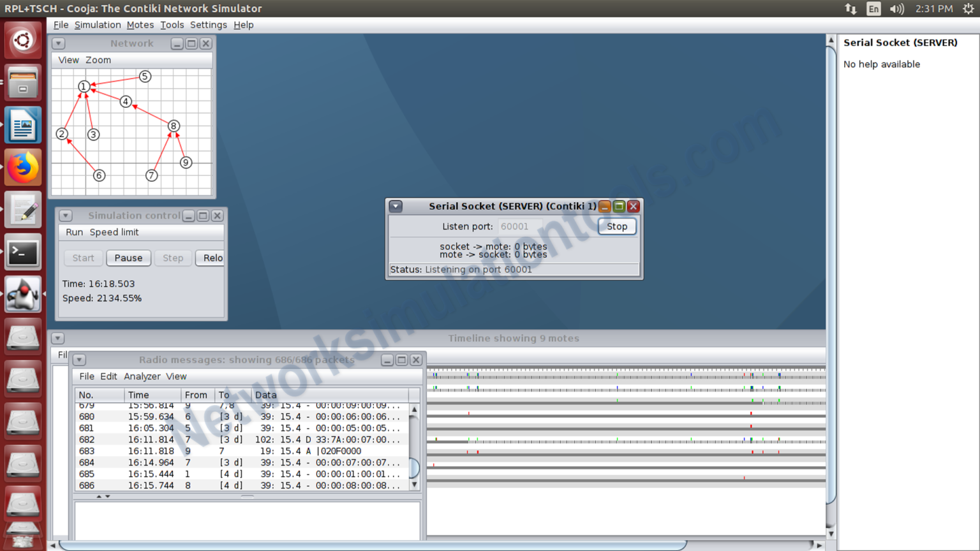Image resolution: width=980 pixels, height=551 pixels.
Task: Click the Ubuntu launcher at dock top
Action: click(23, 40)
